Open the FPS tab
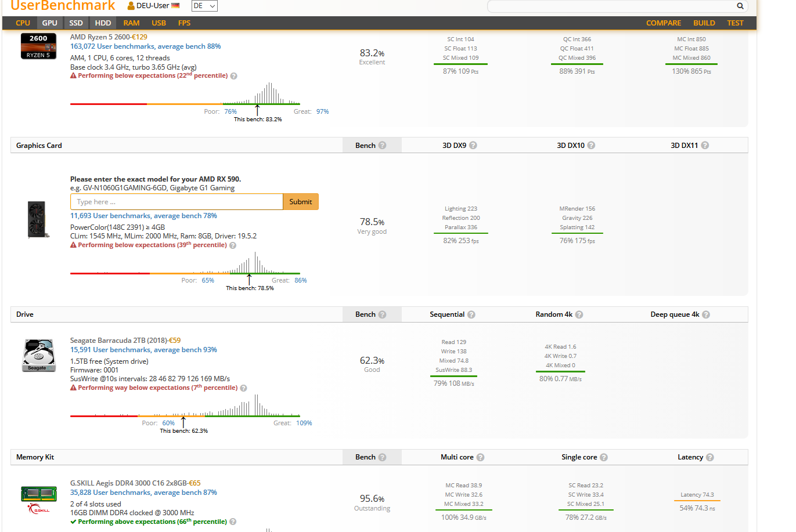Screen dimensions: 796x532 click(x=184, y=23)
